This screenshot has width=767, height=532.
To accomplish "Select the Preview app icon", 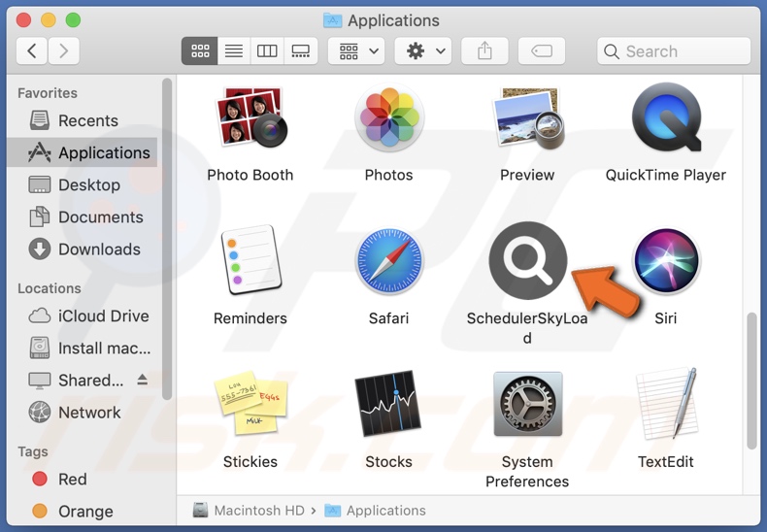I will (x=527, y=117).
